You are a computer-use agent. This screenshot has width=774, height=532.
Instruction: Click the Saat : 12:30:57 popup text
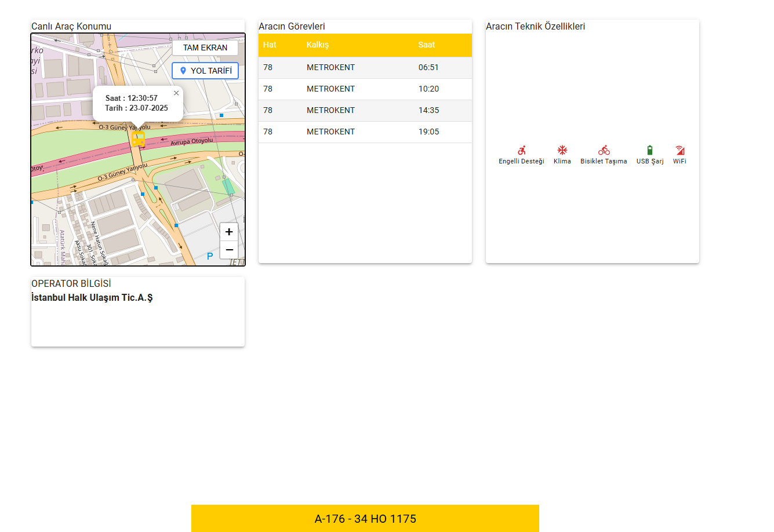132,98
